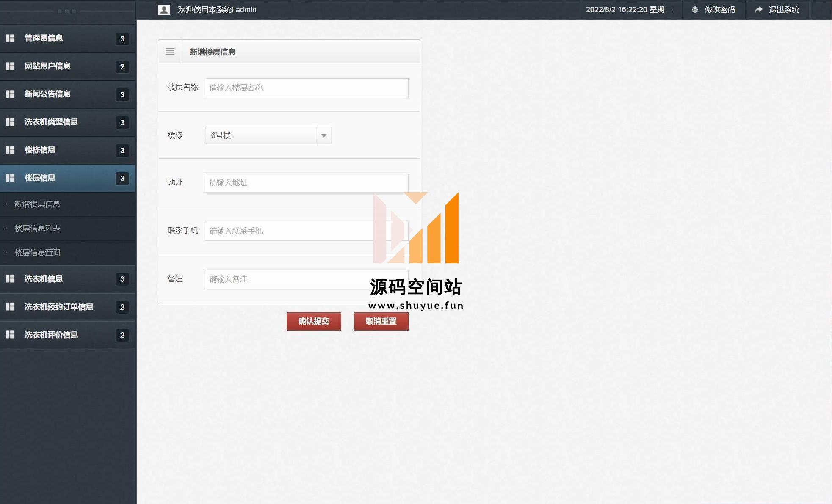The height and width of the screenshot is (504, 832).
Task: Click the grid icon beside 新闻公告信息
Action: click(10, 94)
